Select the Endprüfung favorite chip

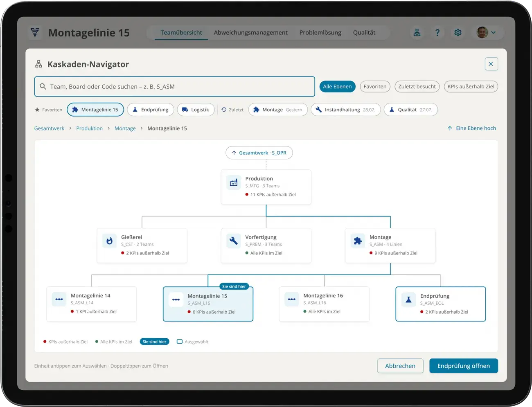tap(151, 110)
